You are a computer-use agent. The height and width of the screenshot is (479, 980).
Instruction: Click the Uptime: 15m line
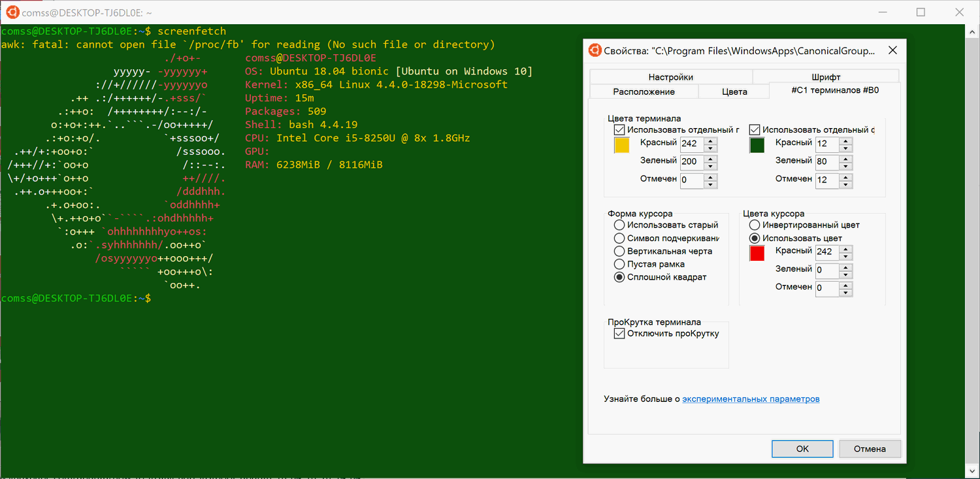[x=280, y=98]
